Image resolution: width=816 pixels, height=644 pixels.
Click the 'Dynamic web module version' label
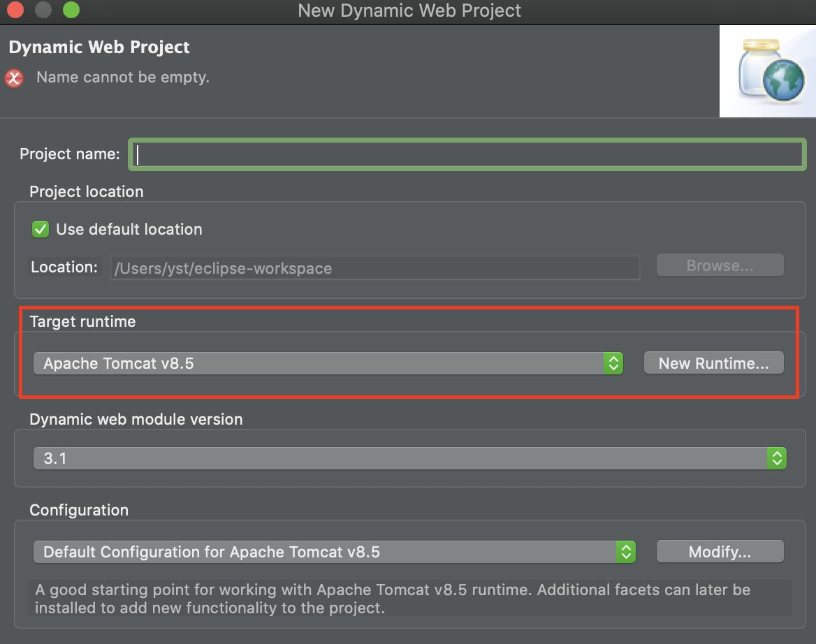[136, 419]
